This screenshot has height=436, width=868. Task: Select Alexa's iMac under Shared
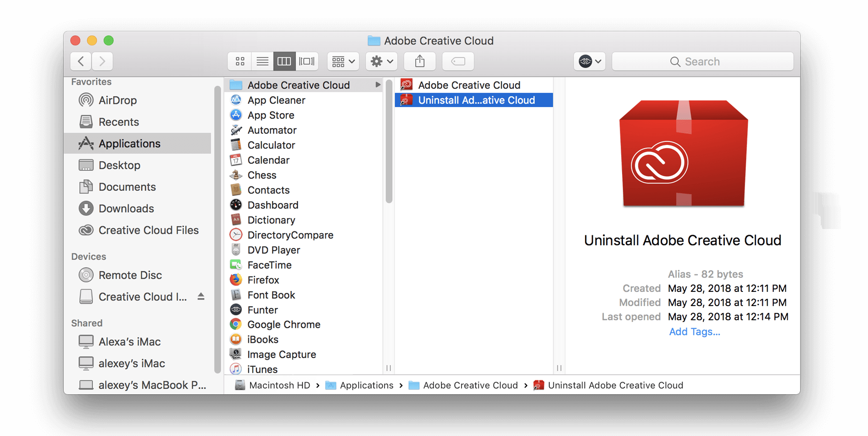pyautogui.click(x=138, y=341)
